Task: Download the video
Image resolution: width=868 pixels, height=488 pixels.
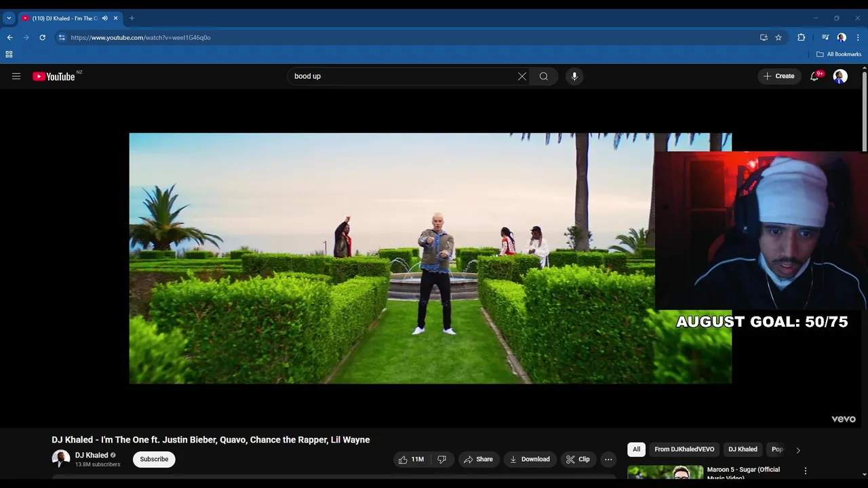Action: pos(530,459)
